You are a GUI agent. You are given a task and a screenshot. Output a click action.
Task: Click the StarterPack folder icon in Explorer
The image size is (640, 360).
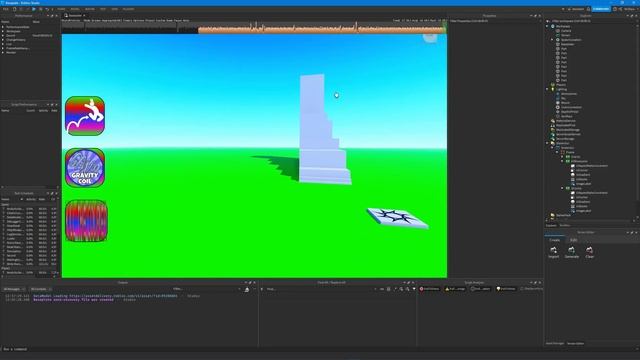(x=553, y=215)
